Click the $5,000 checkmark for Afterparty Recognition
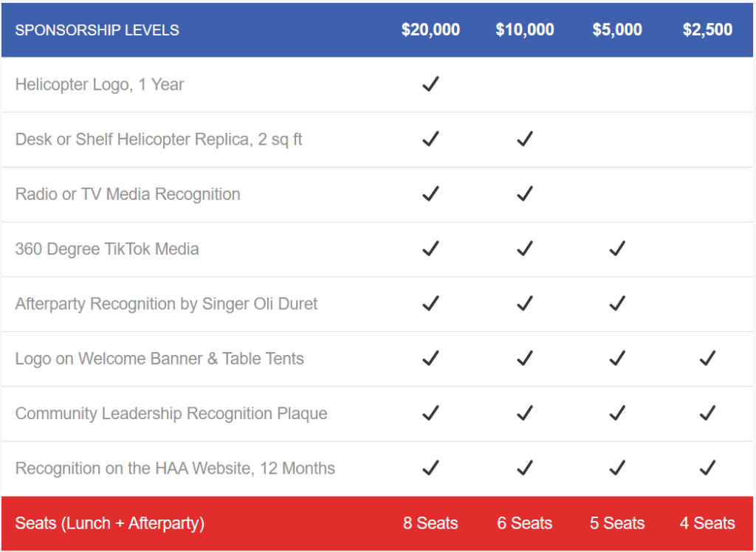This screenshot has height=552, width=756. click(x=617, y=303)
